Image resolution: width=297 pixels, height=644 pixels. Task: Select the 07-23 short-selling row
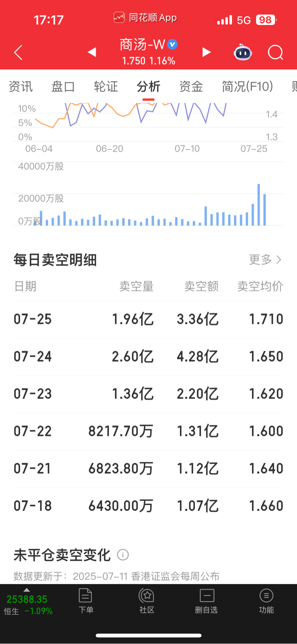pos(148,394)
